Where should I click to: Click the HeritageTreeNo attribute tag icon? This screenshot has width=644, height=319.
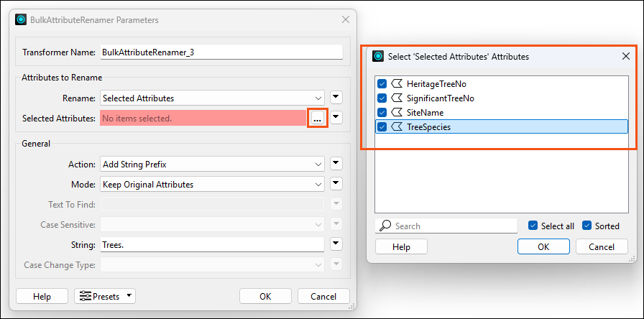coord(396,84)
